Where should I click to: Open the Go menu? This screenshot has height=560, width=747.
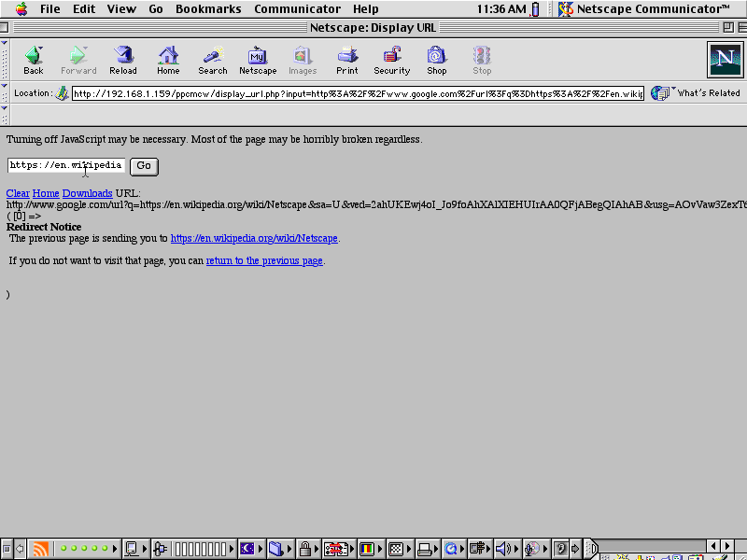pyautogui.click(x=156, y=8)
